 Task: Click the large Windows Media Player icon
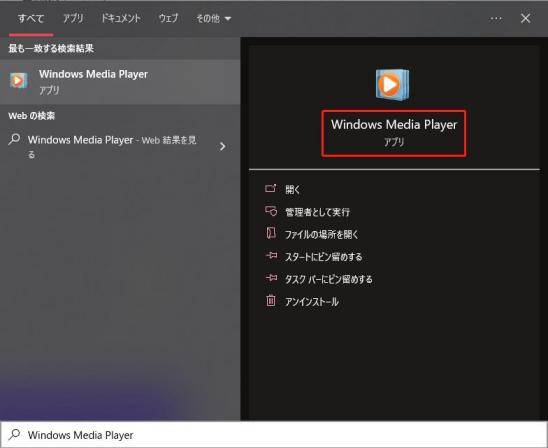[x=392, y=85]
